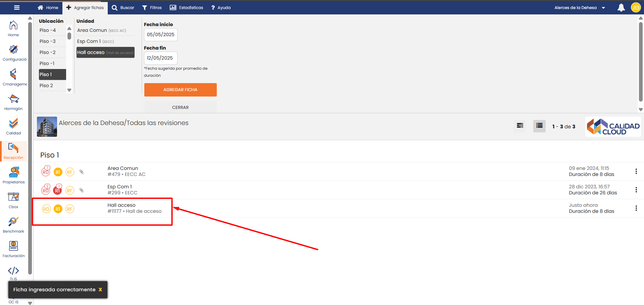Viewport: 644px width, 305px height.
Task: Toggle the hamburger menu sidebar
Action: click(x=17, y=8)
